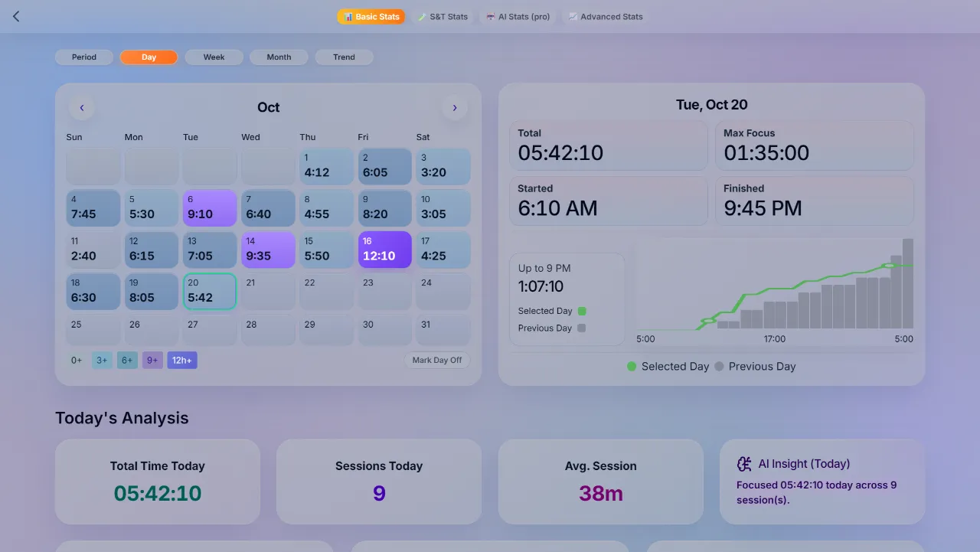Select the Day view

coord(149,57)
